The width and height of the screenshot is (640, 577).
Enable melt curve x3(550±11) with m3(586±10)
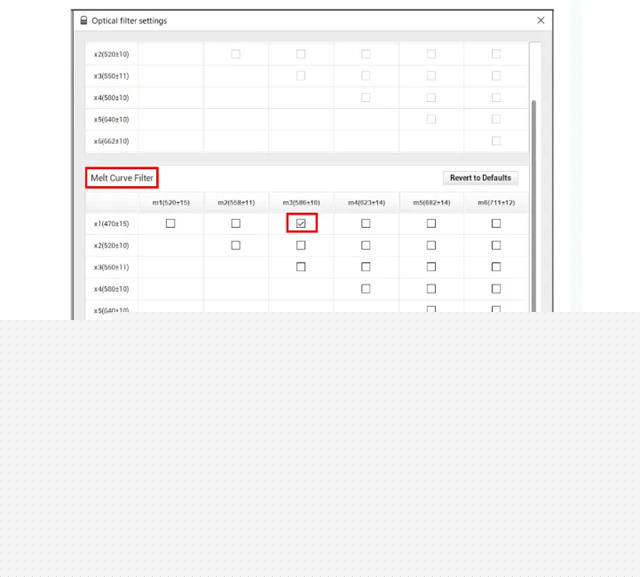point(301,267)
